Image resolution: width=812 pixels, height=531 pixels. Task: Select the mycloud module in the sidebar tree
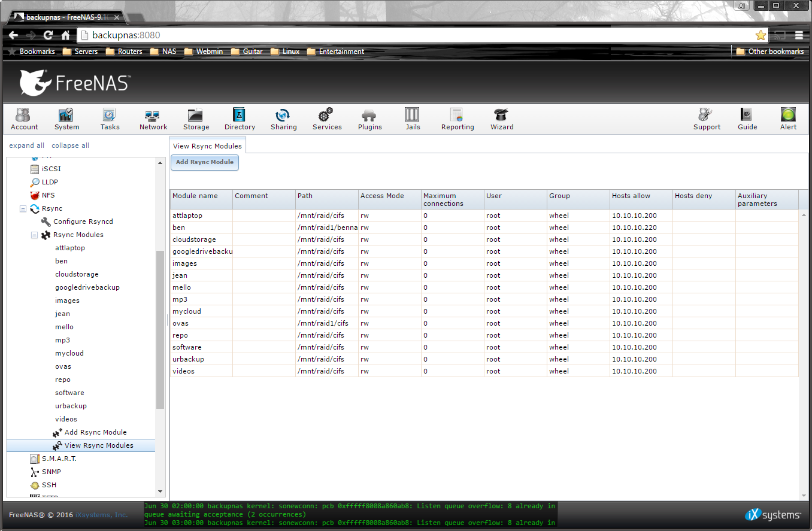69,353
